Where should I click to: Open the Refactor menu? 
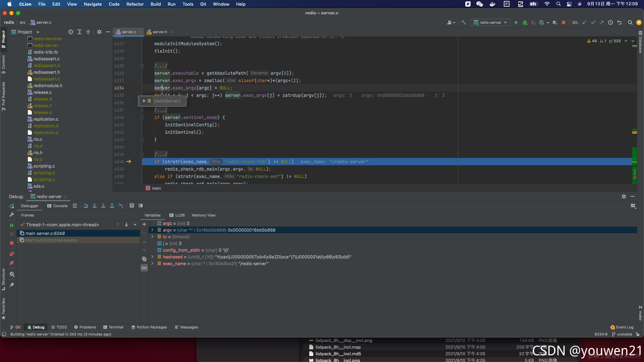click(135, 4)
